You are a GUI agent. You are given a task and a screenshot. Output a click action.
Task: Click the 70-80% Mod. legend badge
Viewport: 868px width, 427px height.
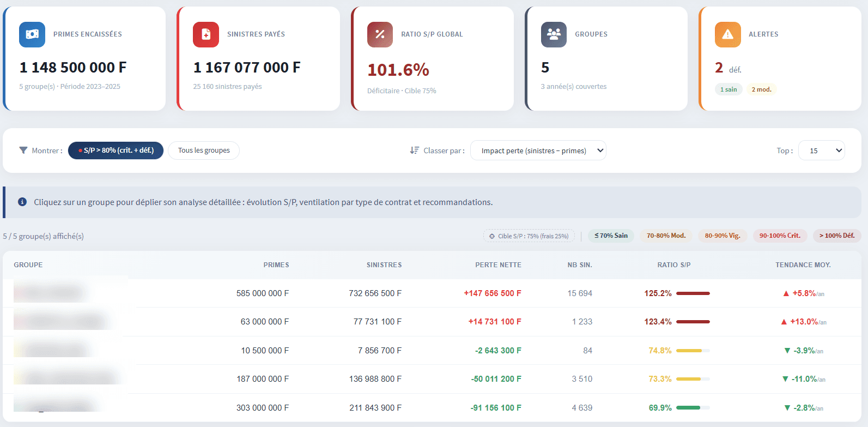(x=666, y=236)
